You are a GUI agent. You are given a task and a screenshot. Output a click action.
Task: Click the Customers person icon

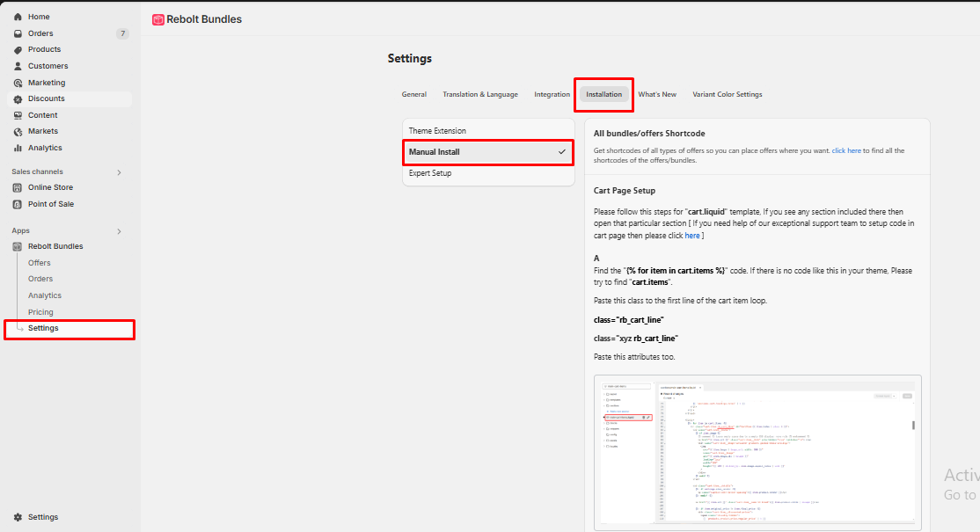coord(18,66)
